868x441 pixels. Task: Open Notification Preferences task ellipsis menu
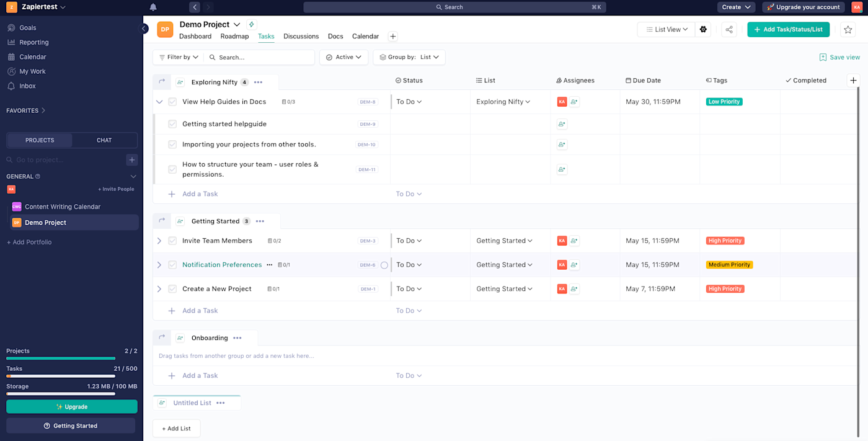[269, 265]
